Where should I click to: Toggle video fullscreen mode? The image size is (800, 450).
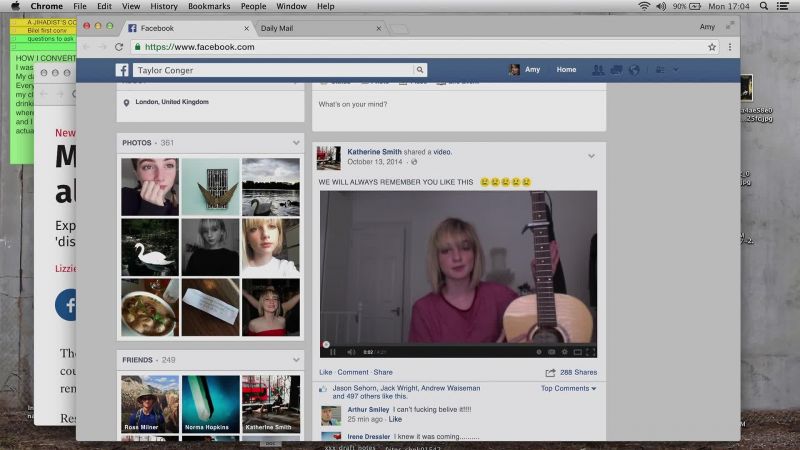point(590,352)
